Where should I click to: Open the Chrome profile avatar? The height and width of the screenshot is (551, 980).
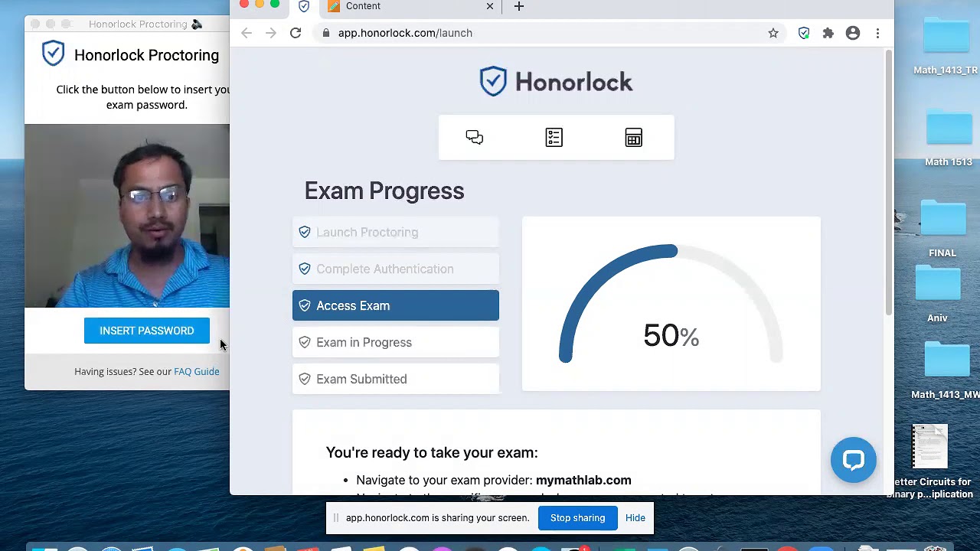point(853,33)
